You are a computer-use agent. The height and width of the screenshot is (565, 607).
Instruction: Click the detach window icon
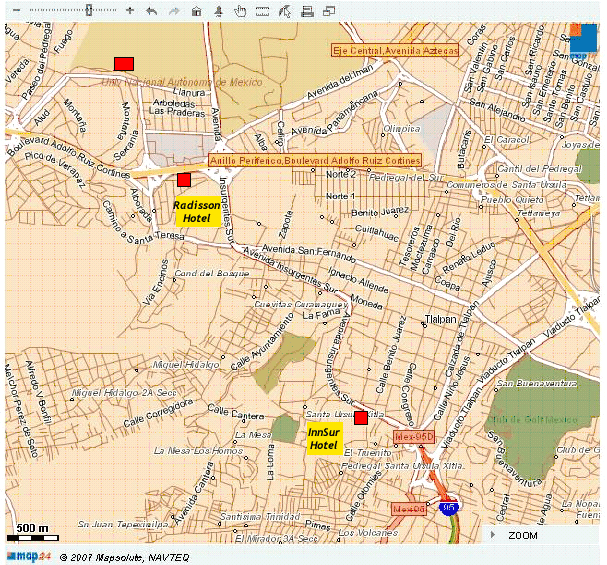[x=329, y=12]
